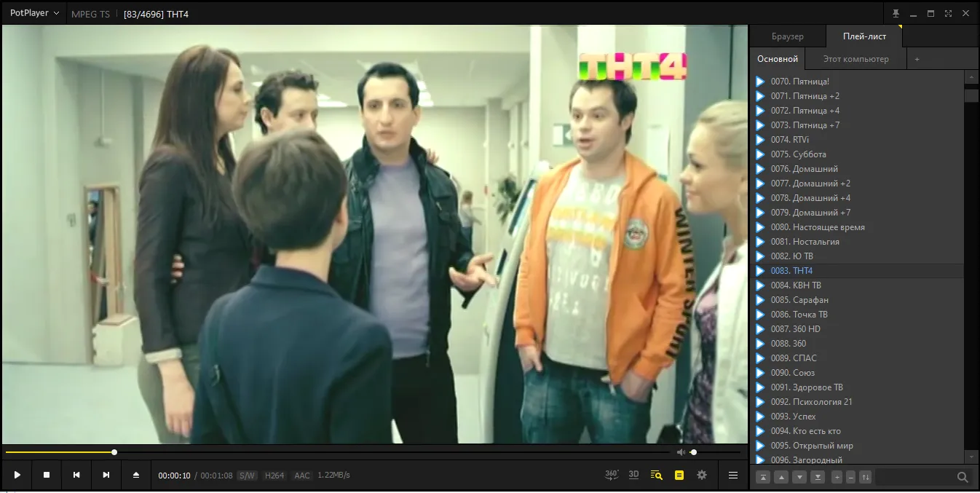Move selected playlist item up
The width and height of the screenshot is (980, 493).
click(x=781, y=477)
